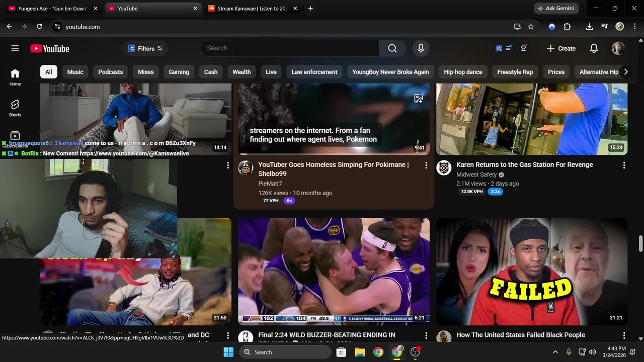Select the Mixes category chip

click(146, 72)
